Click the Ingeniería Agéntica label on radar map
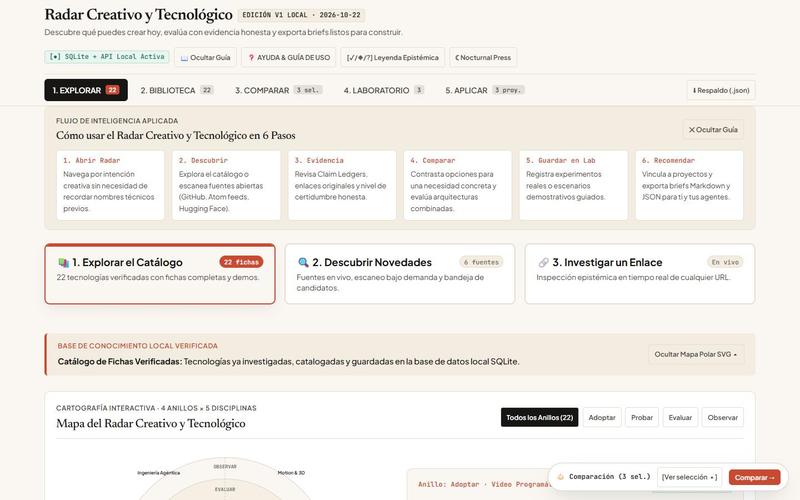This screenshot has width=800, height=500. click(x=158, y=473)
